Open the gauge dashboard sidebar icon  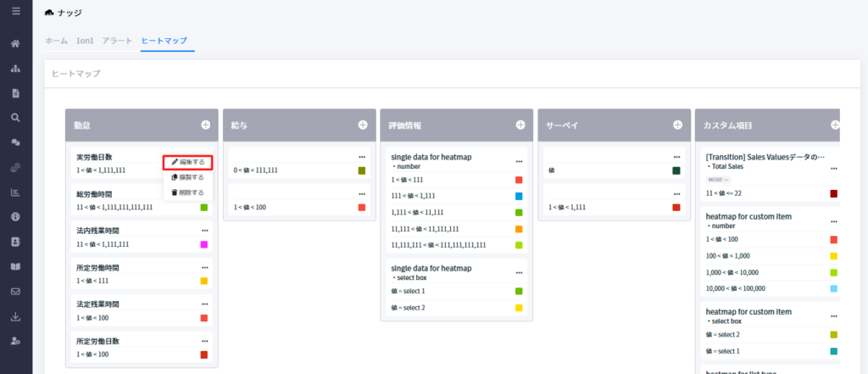point(16,216)
